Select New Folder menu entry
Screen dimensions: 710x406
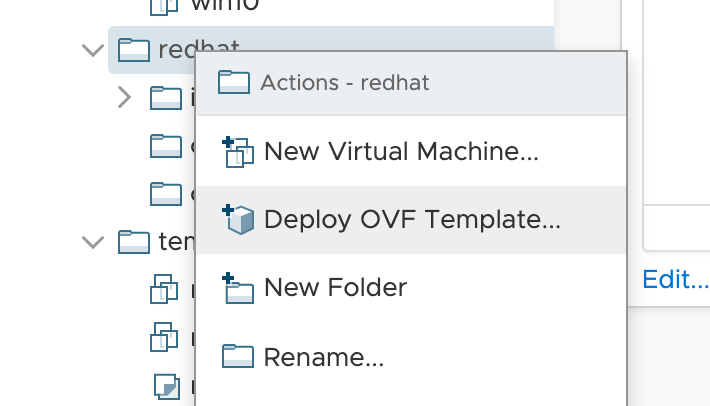(x=335, y=288)
